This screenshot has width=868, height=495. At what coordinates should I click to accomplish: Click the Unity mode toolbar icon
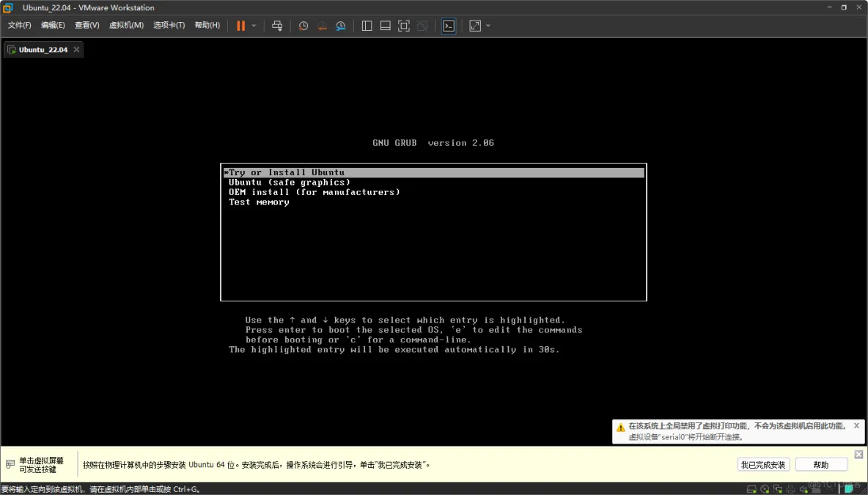pos(422,26)
